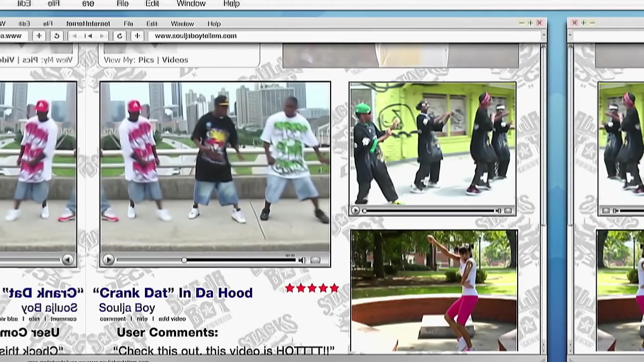Screen dimensions: 644x362
Task: Click the volume icon on Crank Dat video
Action: [x=301, y=260]
